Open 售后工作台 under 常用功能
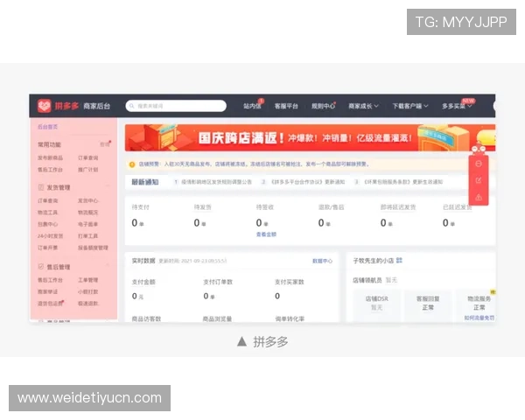The image size is (525, 420). tap(50, 170)
